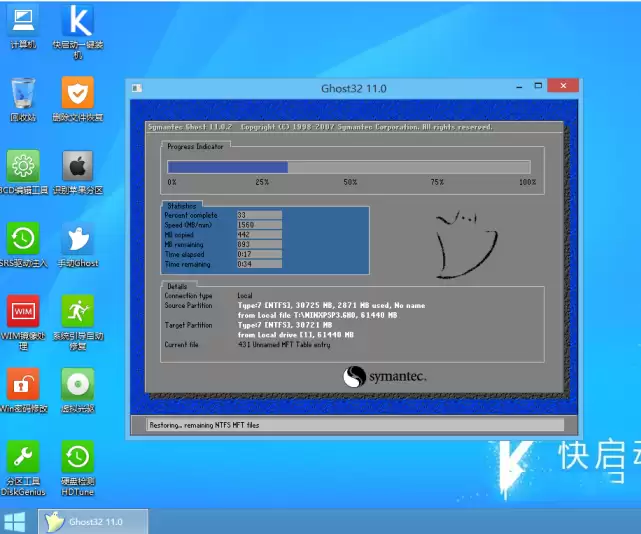Click the Current file MFT Table entry text
This screenshot has width=641, height=534.
284,344
